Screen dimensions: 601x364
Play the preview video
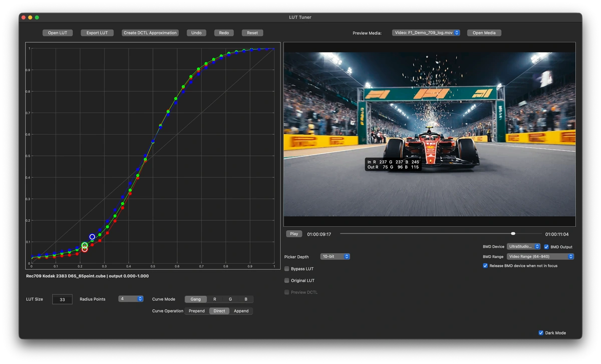[x=294, y=234]
